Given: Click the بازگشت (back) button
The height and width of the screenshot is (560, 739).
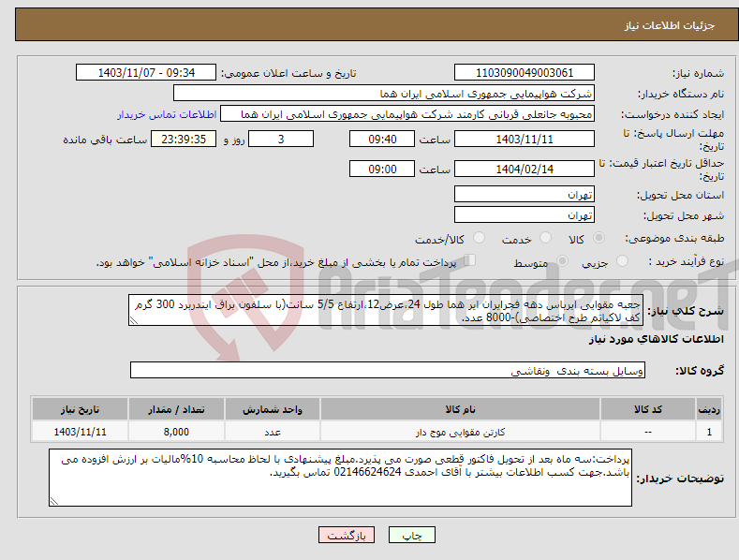Looking at the screenshot, I should (x=347, y=535).
